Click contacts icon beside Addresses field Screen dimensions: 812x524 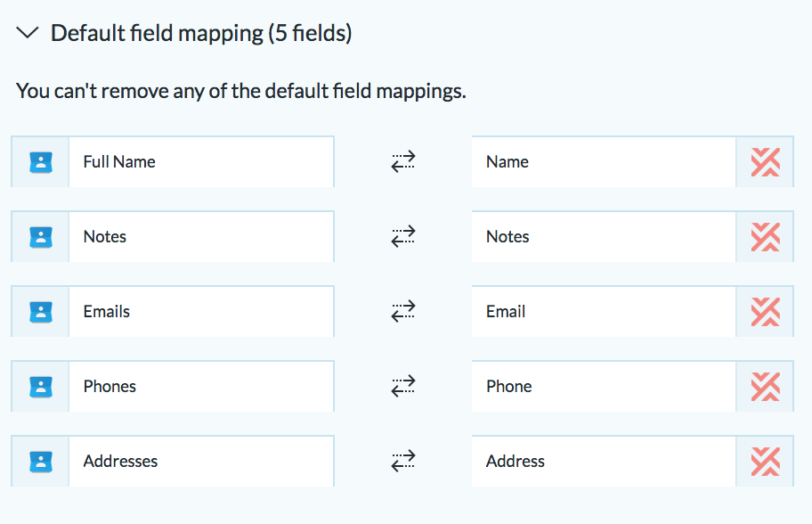(41, 462)
